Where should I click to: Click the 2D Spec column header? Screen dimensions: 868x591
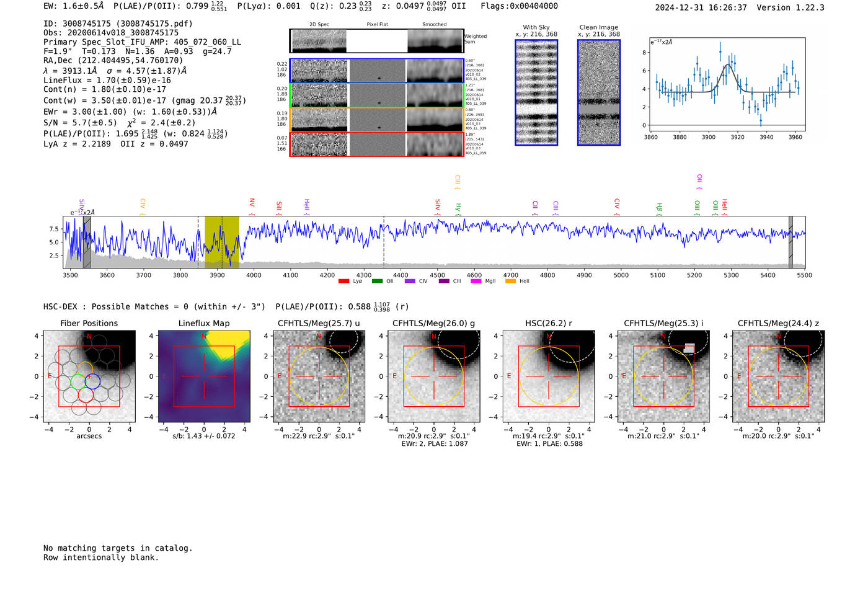(319, 25)
